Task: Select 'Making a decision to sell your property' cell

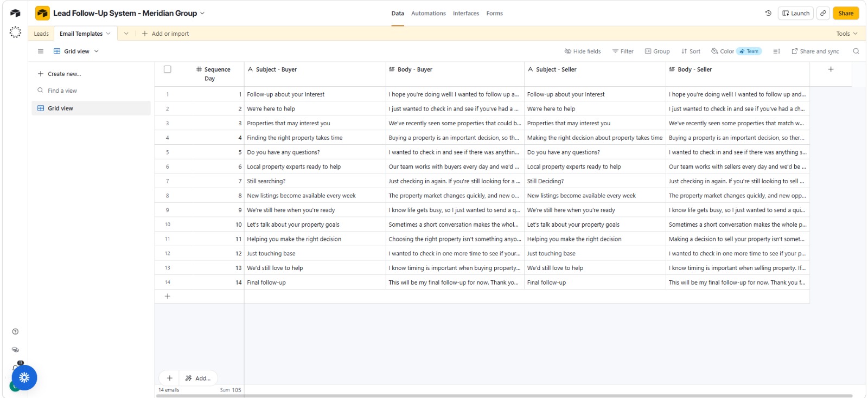Action: [738, 239]
